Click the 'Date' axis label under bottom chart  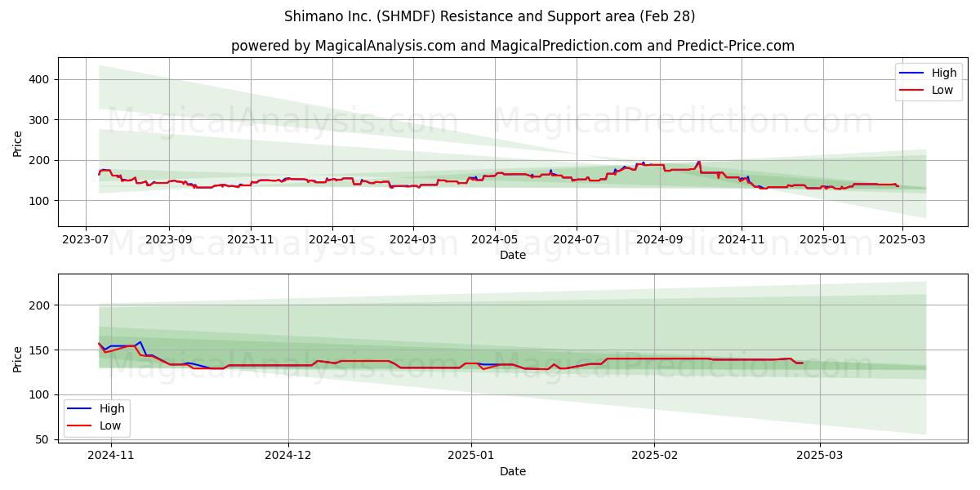pyautogui.click(x=513, y=472)
